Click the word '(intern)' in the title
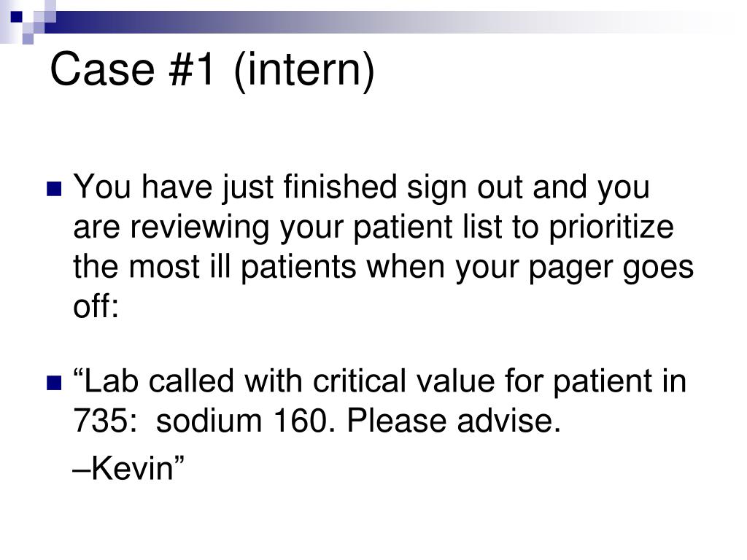The height and width of the screenshot is (560, 747). pos(304,71)
